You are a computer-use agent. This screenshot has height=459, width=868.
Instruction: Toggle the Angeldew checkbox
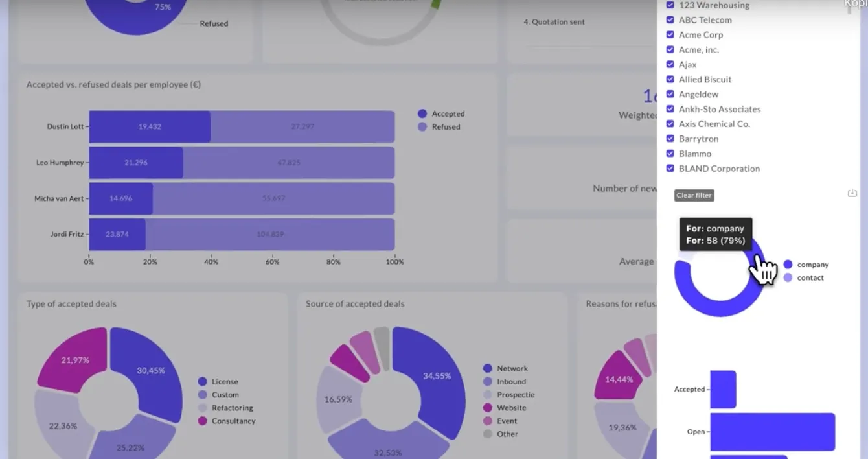670,94
